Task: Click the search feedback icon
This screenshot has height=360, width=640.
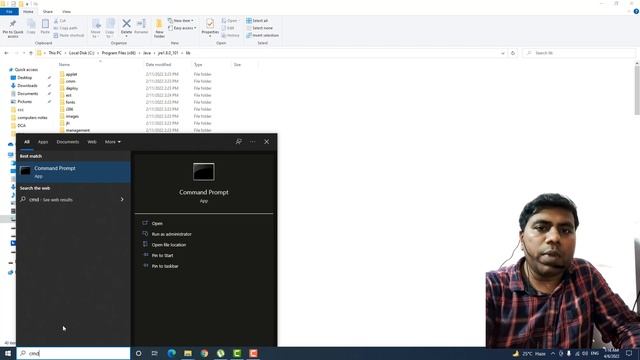Action: (x=238, y=142)
